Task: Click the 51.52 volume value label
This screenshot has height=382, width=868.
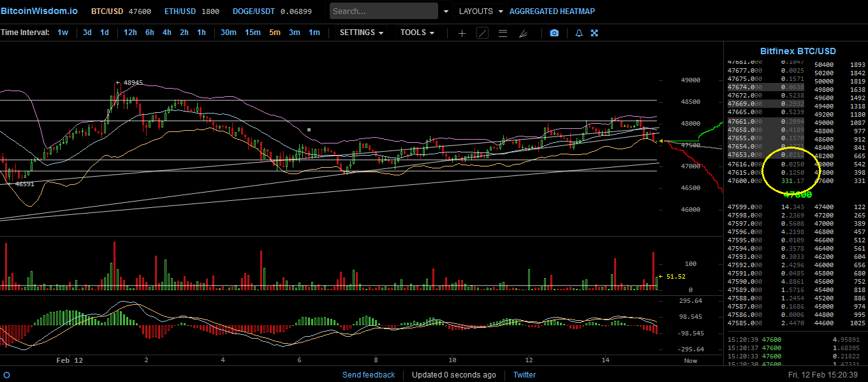Action: click(675, 276)
